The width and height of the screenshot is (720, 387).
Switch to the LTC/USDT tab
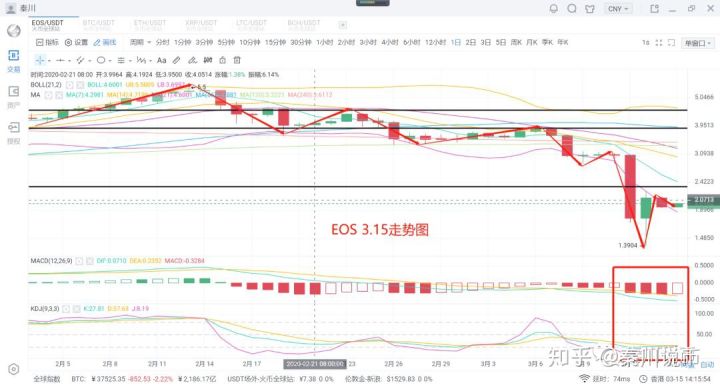251,25
